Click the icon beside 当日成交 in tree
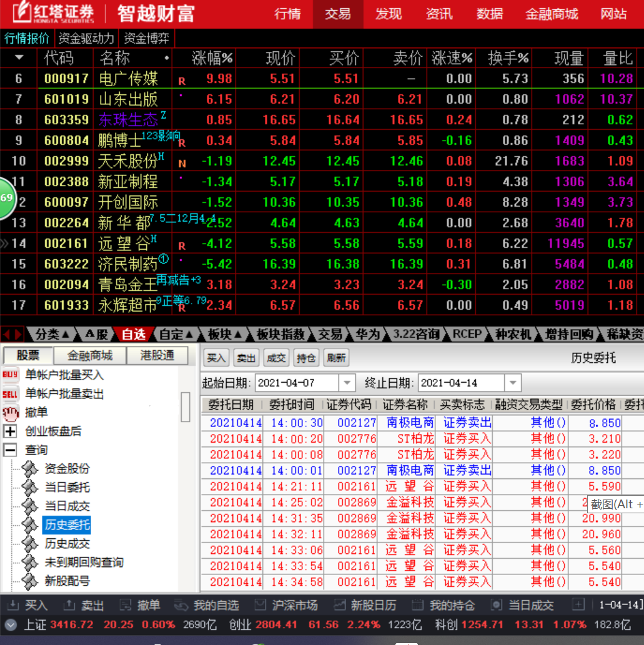644x645 pixels. click(29, 506)
